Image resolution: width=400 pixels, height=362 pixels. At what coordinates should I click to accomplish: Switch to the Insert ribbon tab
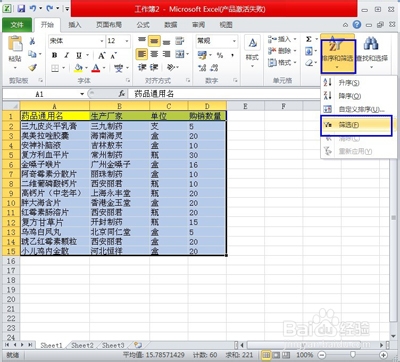coord(75,25)
